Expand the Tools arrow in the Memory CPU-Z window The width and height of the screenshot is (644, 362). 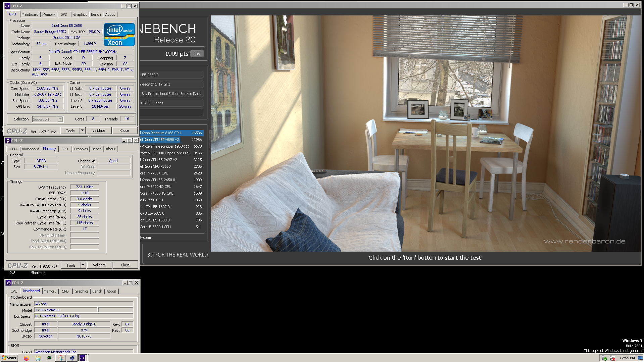click(x=83, y=265)
